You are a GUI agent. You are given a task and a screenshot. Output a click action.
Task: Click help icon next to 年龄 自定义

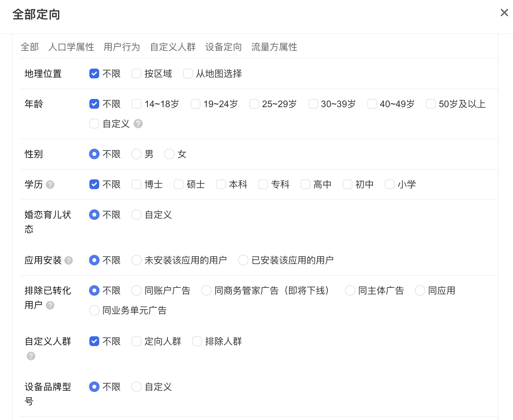[138, 124]
